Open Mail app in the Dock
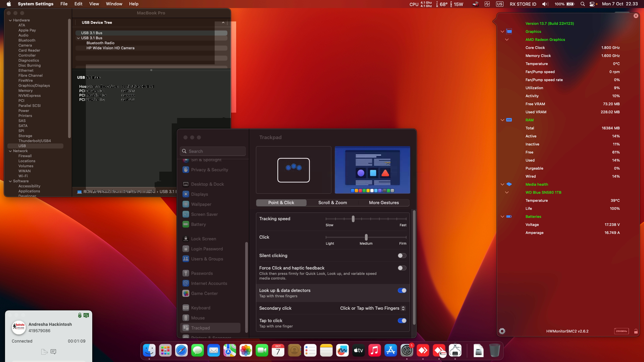 (x=214, y=351)
